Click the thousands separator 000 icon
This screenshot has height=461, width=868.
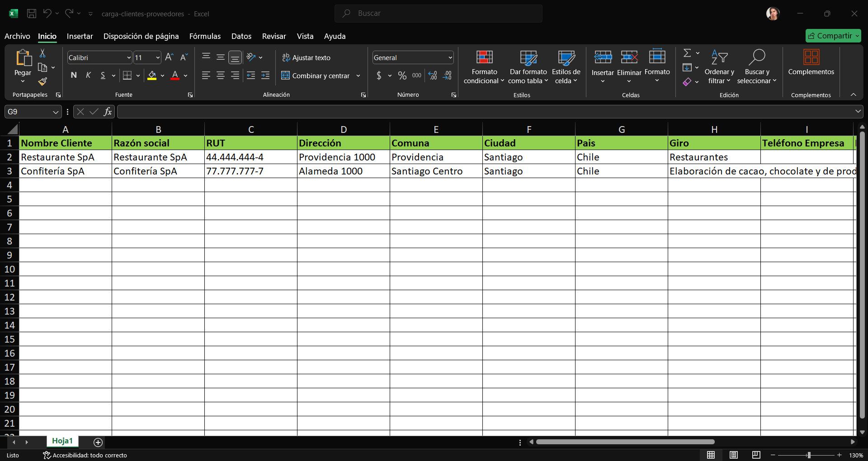(x=417, y=75)
